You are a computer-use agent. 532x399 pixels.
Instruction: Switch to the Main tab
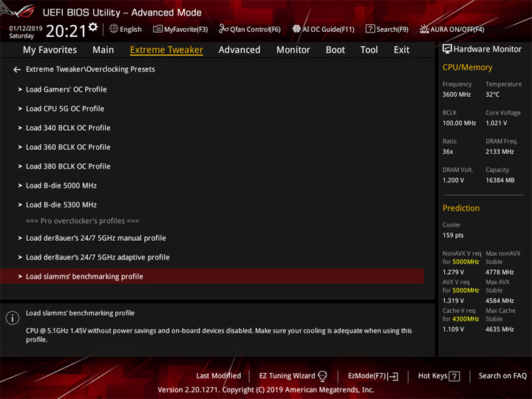tap(103, 50)
